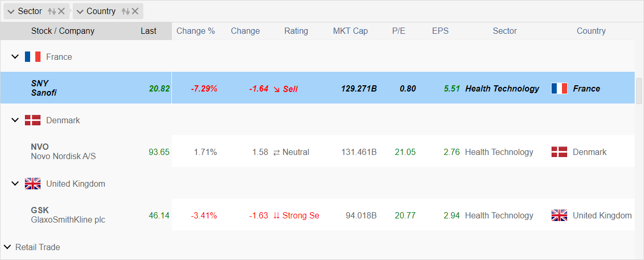
Task: Click Novo Nordisk's last price 93.65
Action: point(159,152)
